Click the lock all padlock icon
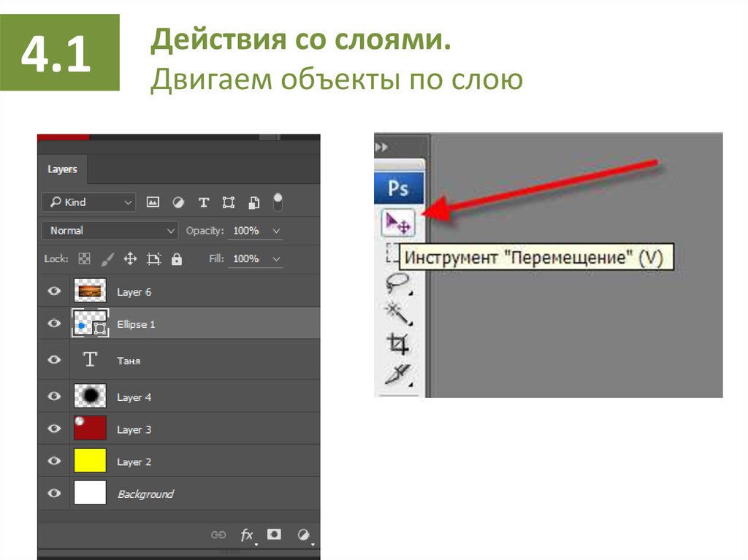Image resolution: width=748 pixels, height=560 pixels. (177, 258)
